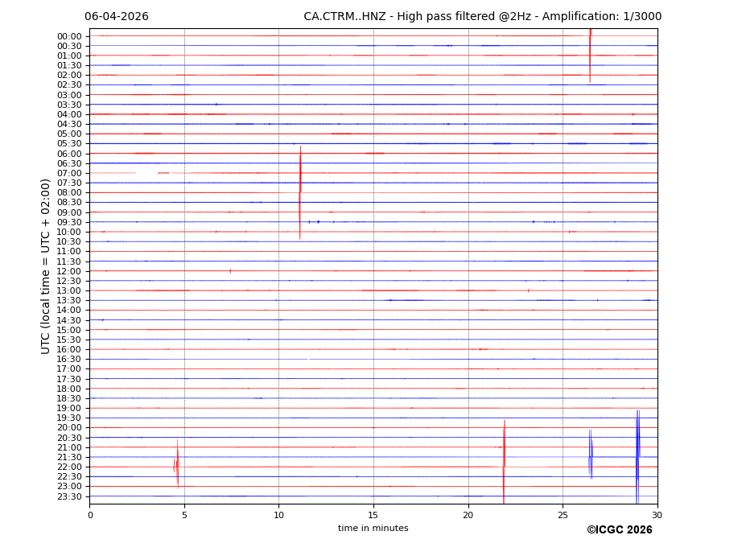Select the 00:00 row label
746x560 pixels.
68,36
